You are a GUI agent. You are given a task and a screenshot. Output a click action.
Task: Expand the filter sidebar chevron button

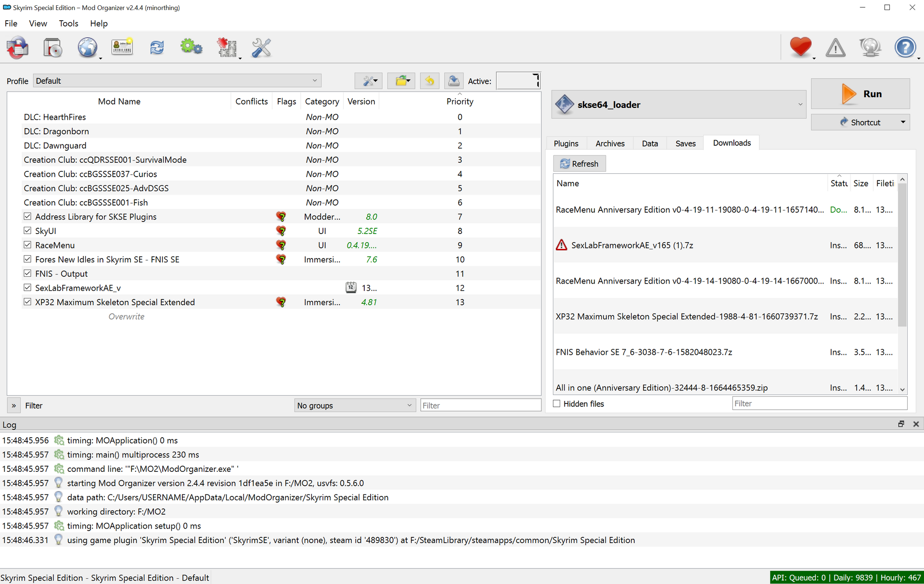pyautogui.click(x=13, y=405)
